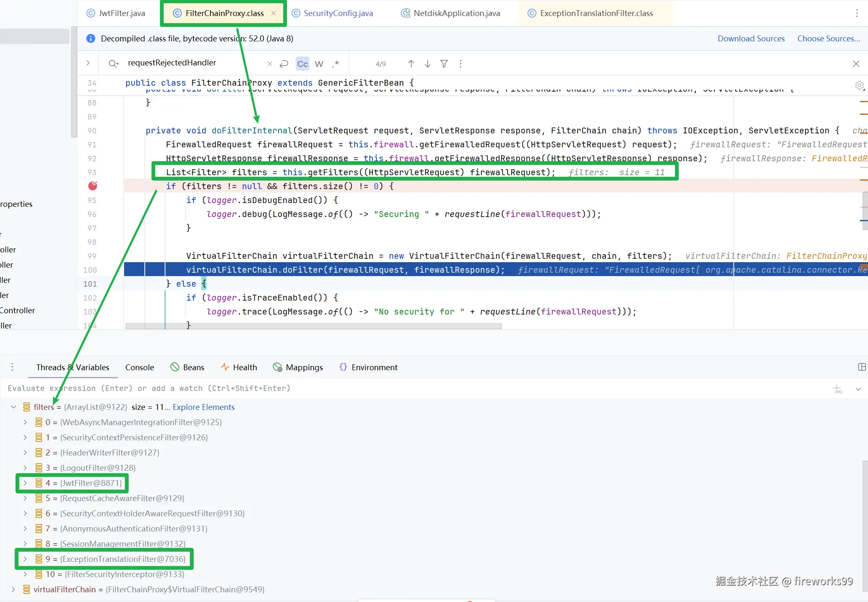Open the search filter options

pyautogui.click(x=444, y=64)
